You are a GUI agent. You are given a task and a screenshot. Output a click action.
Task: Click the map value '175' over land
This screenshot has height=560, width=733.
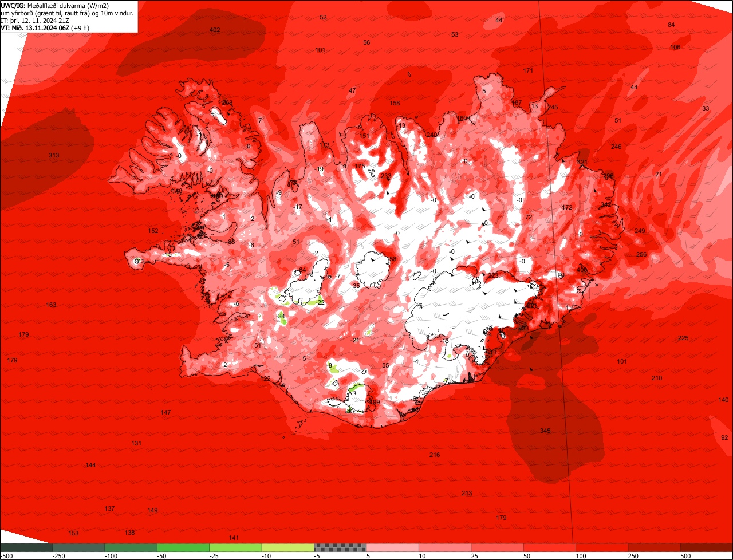click(x=360, y=167)
